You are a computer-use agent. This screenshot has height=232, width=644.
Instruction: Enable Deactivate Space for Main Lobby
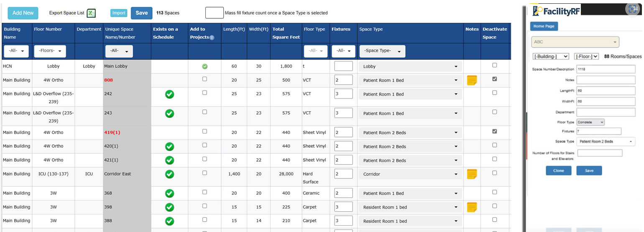pyautogui.click(x=495, y=65)
